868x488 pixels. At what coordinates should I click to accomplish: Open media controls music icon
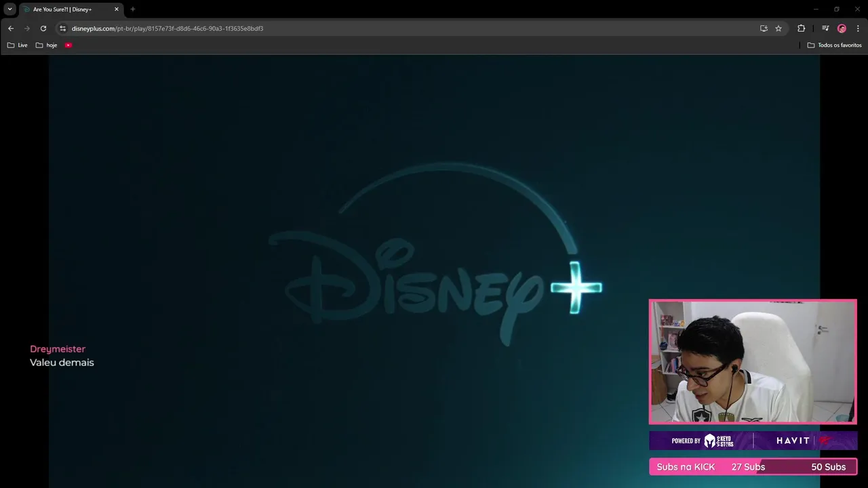click(825, 28)
